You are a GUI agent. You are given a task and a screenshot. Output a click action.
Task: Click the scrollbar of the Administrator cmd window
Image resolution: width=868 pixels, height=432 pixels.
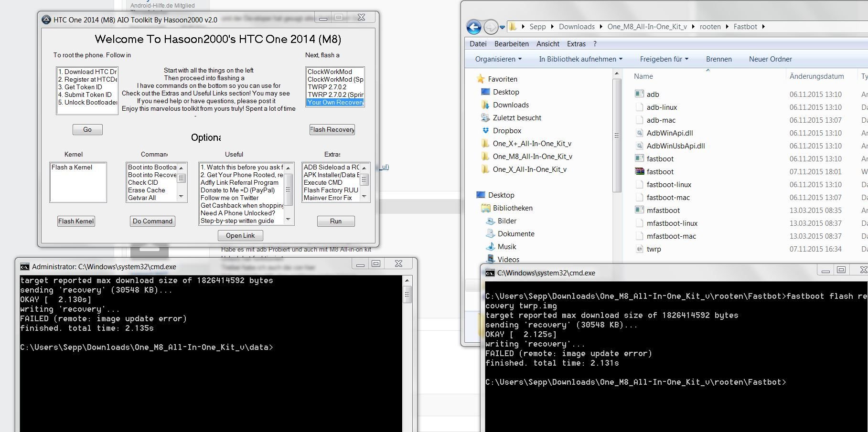(x=407, y=353)
